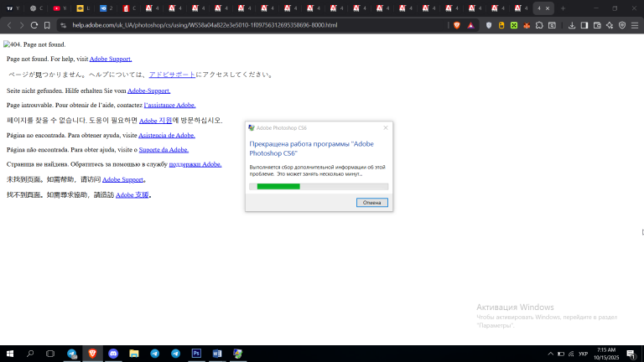Open the Windows Start menu
Screen dimensions: 644x362
pyautogui.click(x=10, y=354)
